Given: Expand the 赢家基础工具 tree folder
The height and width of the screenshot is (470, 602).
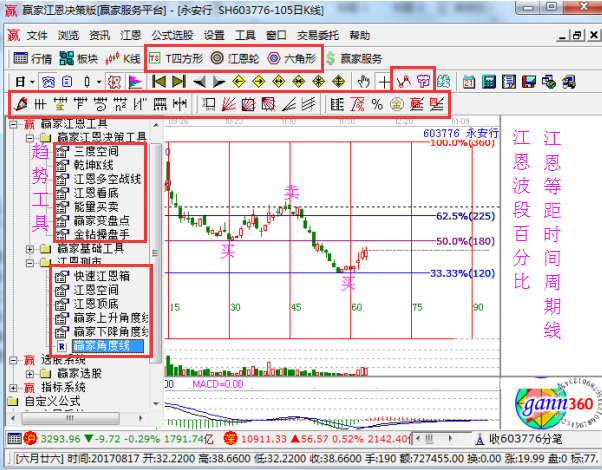Looking at the screenshot, I should (x=31, y=248).
